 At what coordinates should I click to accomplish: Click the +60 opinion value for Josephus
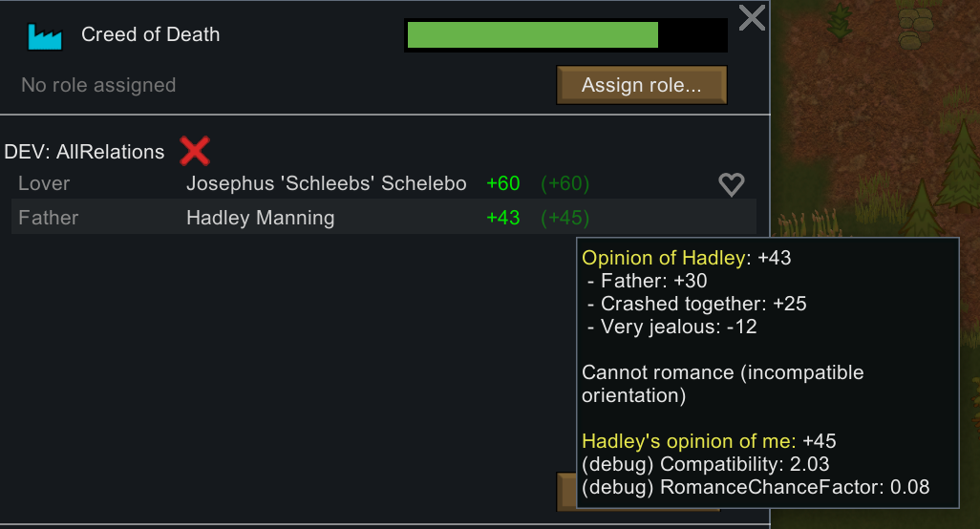(503, 183)
